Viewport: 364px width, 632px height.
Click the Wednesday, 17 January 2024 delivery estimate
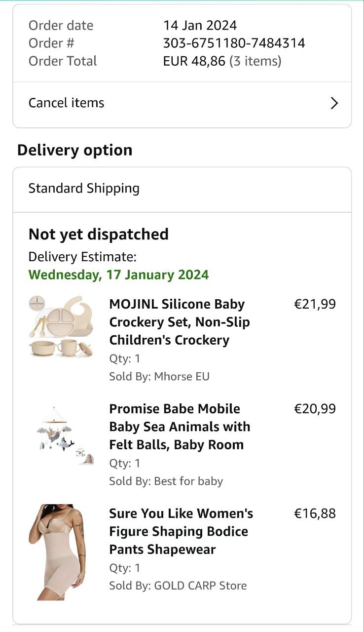[118, 275]
